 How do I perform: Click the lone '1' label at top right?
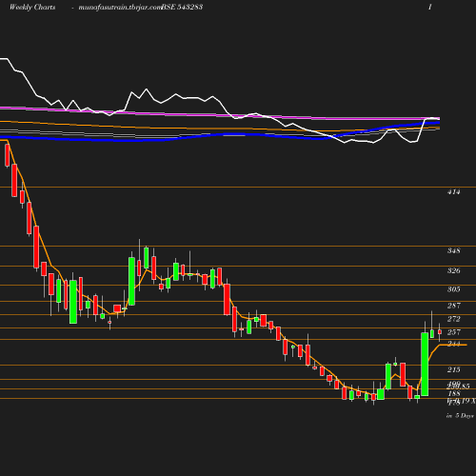429,7
